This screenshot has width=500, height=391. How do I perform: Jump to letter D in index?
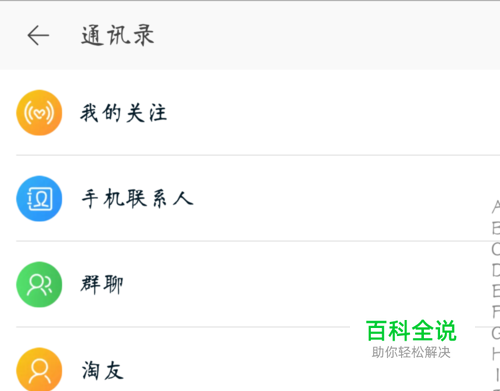pos(496,270)
